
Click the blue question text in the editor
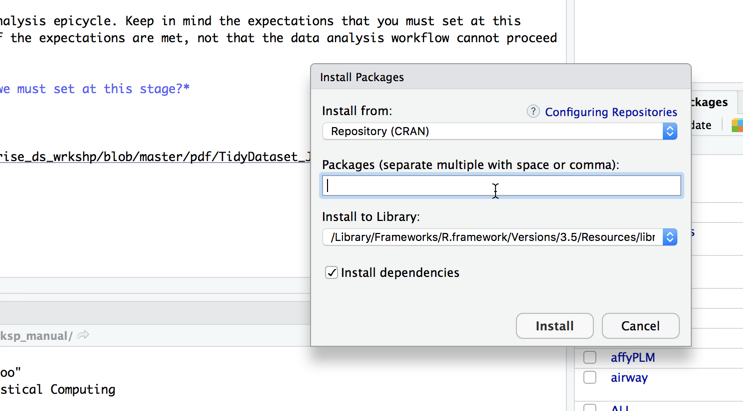95,89
